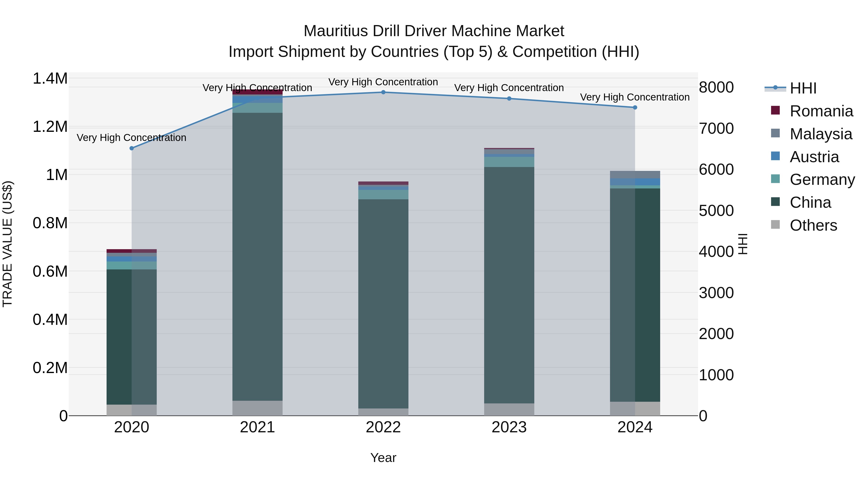Click the 2021 x-axis label

[258, 427]
